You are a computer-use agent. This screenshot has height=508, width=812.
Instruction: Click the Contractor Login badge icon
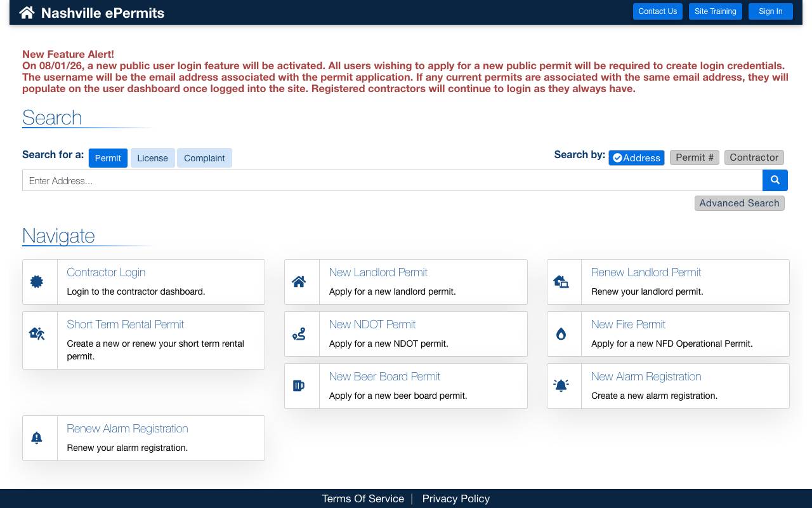[x=37, y=281]
